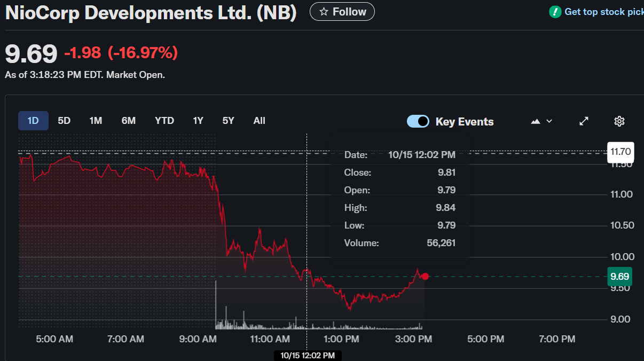Image resolution: width=644 pixels, height=361 pixels.
Task: Switch to the 5D range
Action: [x=64, y=121]
